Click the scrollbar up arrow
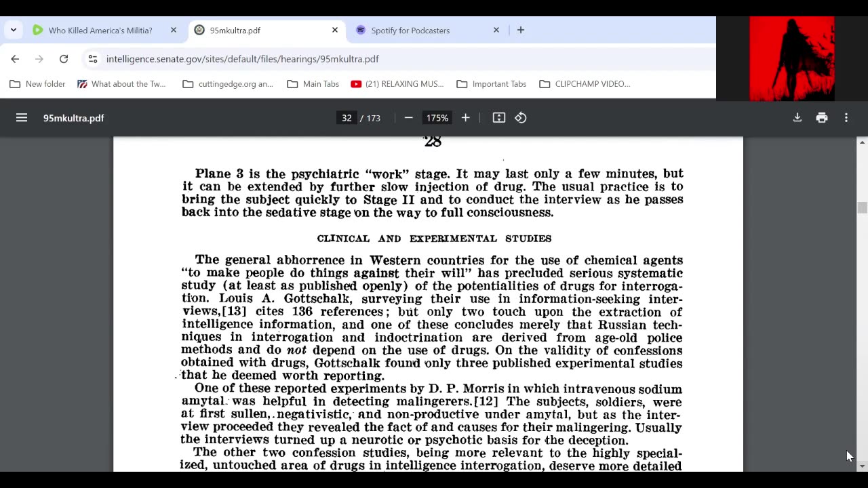Screen dimensions: 868x488 point(862,142)
